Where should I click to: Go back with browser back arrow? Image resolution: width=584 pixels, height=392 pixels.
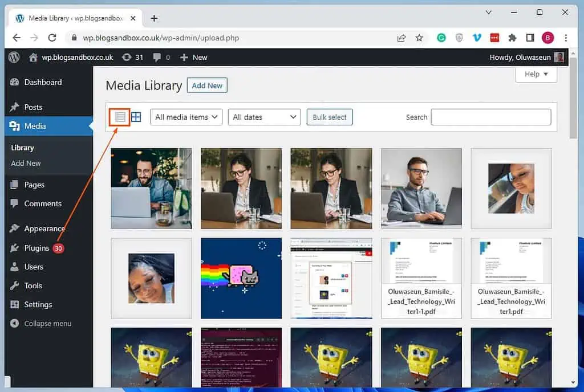pos(17,38)
